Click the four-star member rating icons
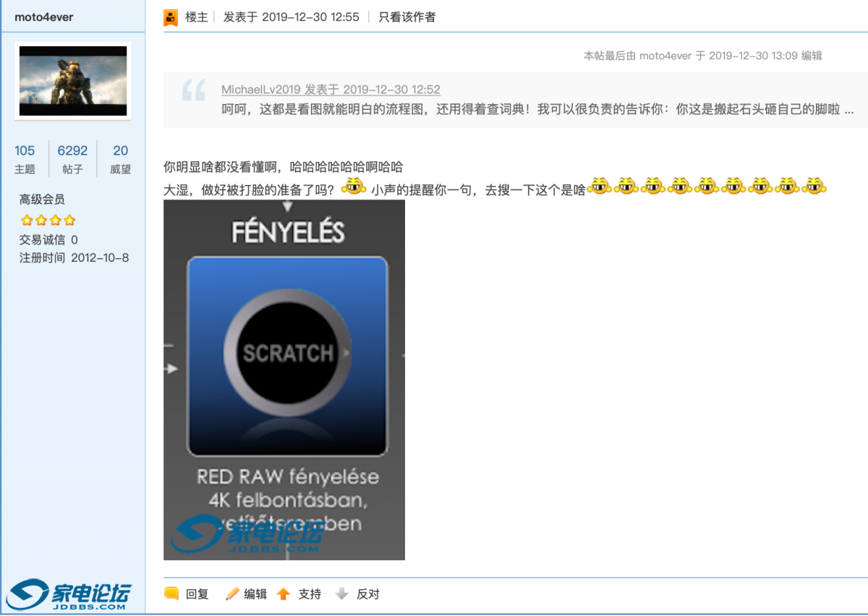This screenshot has width=868, height=616. (x=48, y=220)
